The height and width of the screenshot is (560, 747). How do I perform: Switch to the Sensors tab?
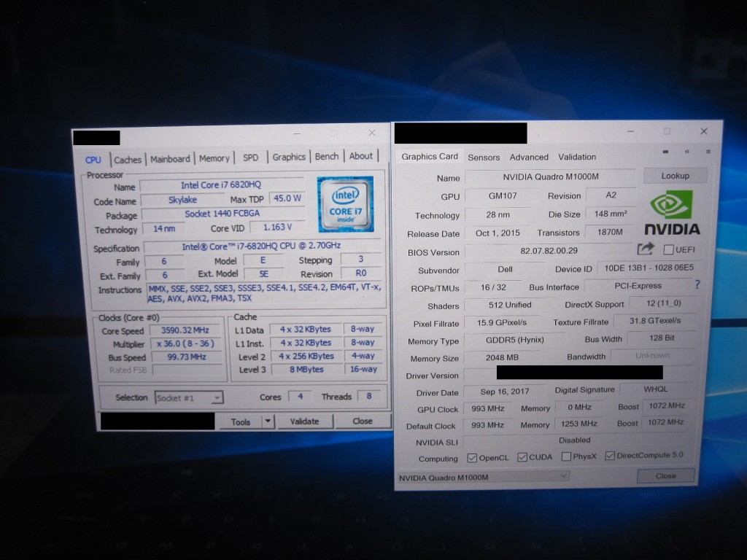484,157
